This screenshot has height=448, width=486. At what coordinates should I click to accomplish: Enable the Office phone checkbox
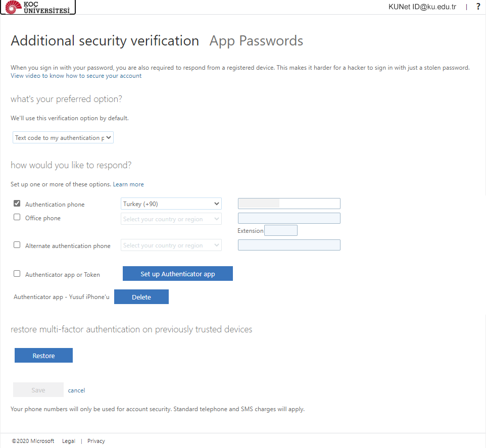17,218
